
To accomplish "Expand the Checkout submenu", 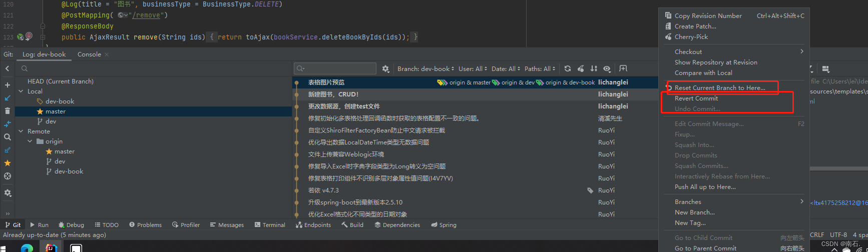I will tap(734, 52).
